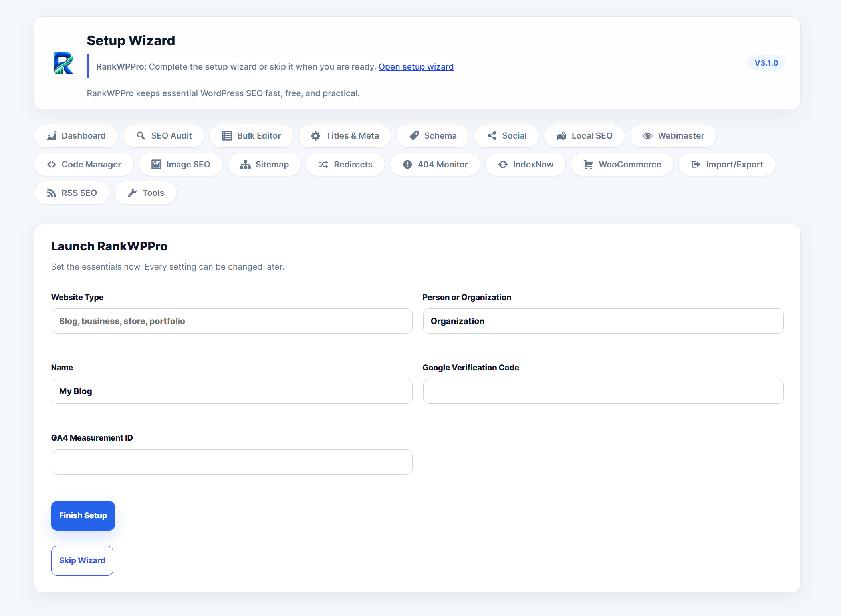Open the IndexNow tab
The height and width of the screenshot is (616, 841).
526,165
